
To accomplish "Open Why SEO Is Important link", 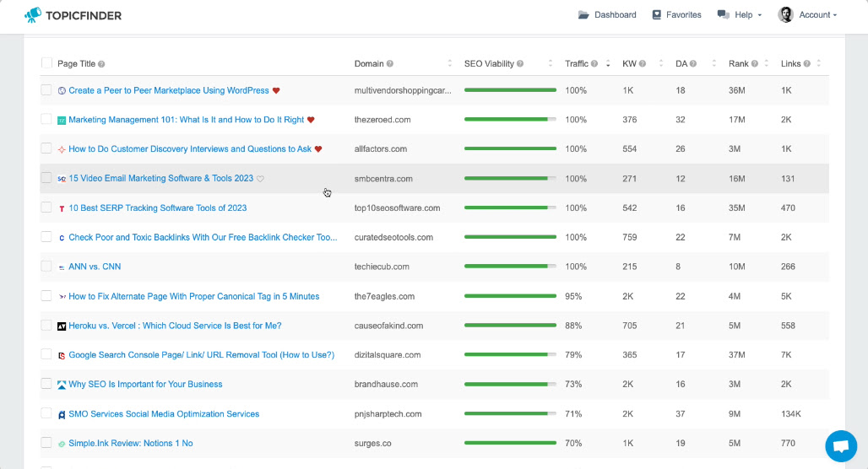I will 145,385.
